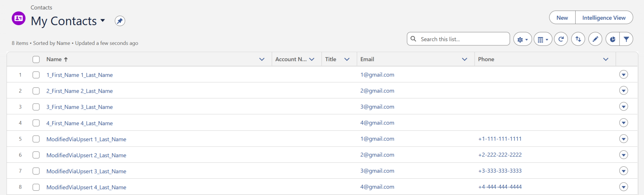644x195 pixels.
Task: Refresh the contacts list
Action: 561,39
